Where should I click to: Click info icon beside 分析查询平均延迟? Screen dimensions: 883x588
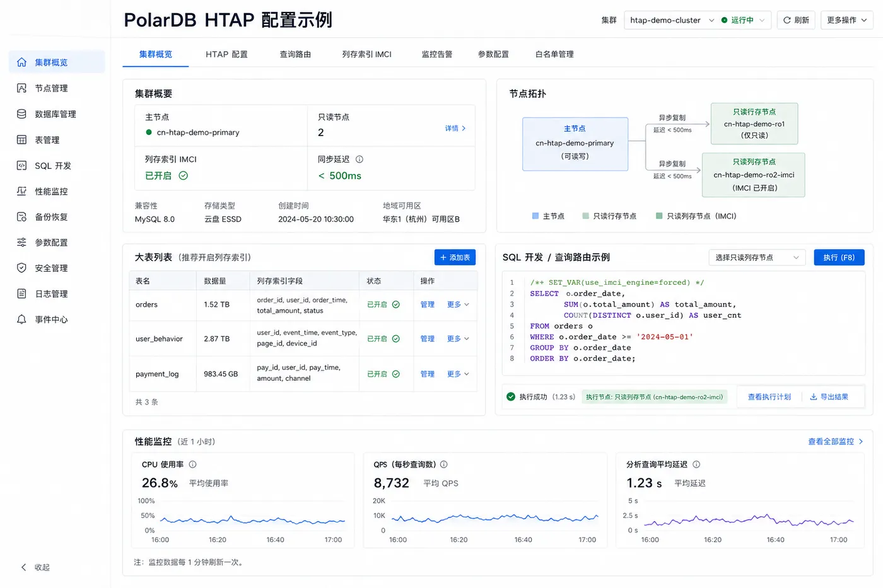[696, 464]
